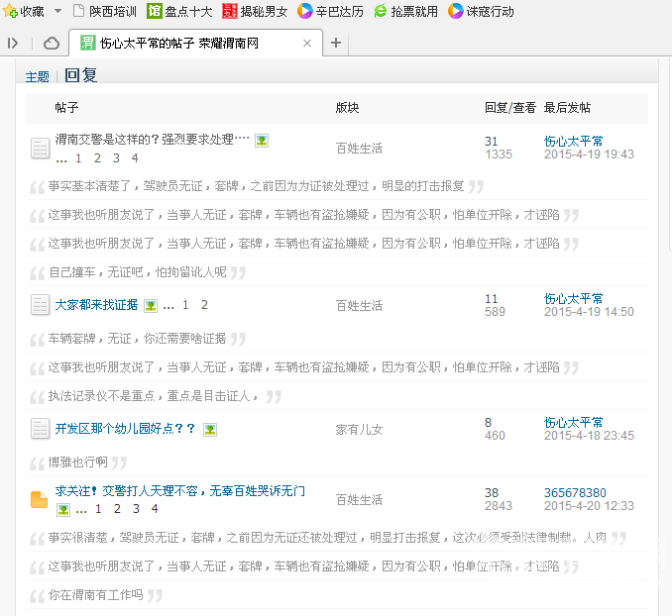Click image icon beside 大家都来找证据
This screenshot has height=616, width=672.
pos(151,306)
